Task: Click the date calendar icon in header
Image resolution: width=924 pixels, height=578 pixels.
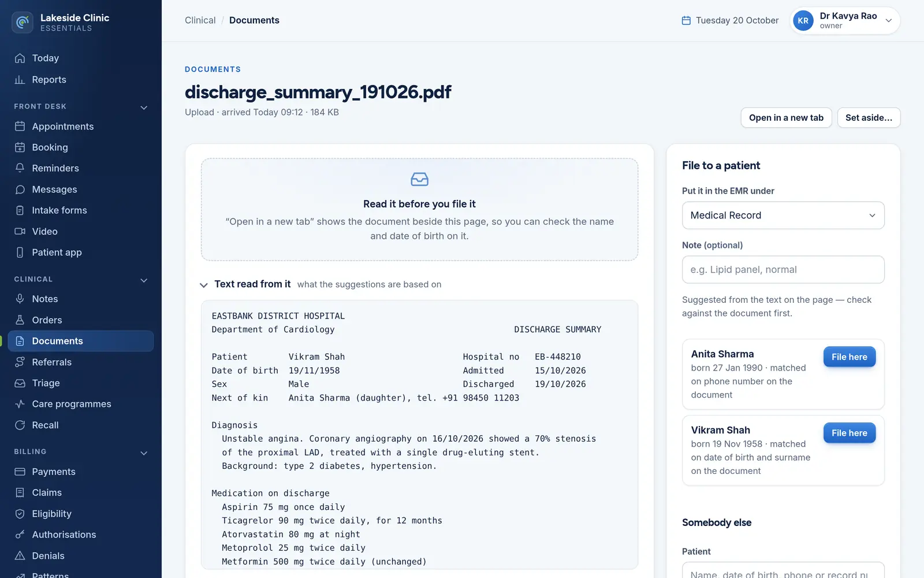Action: (x=686, y=21)
